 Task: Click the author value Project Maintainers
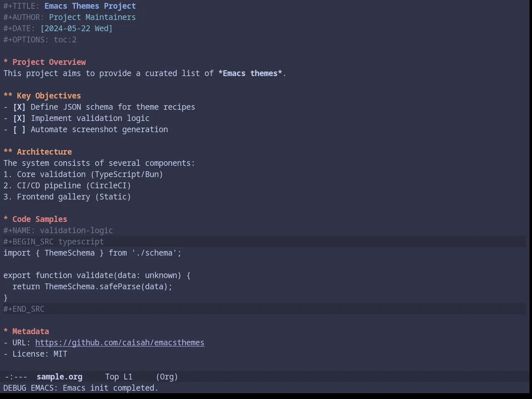[92, 17]
